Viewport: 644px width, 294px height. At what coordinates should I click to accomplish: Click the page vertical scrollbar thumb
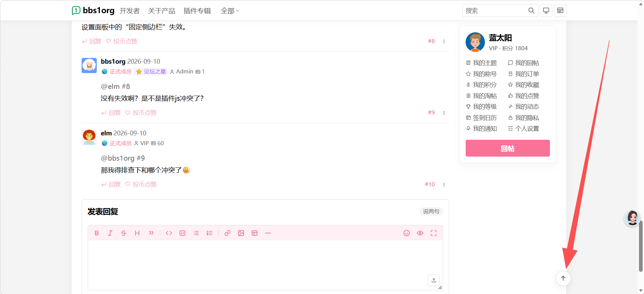[641, 246]
